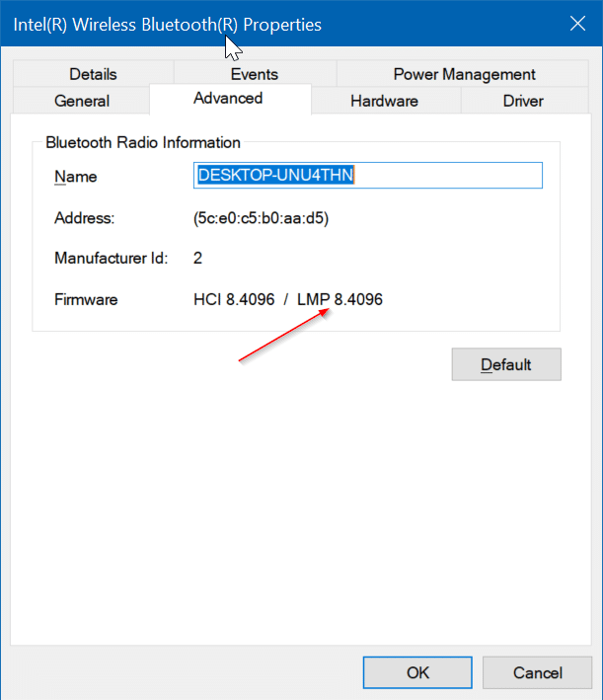Go to the Power Management tab
This screenshot has width=603, height=700.
click(464, 74)
